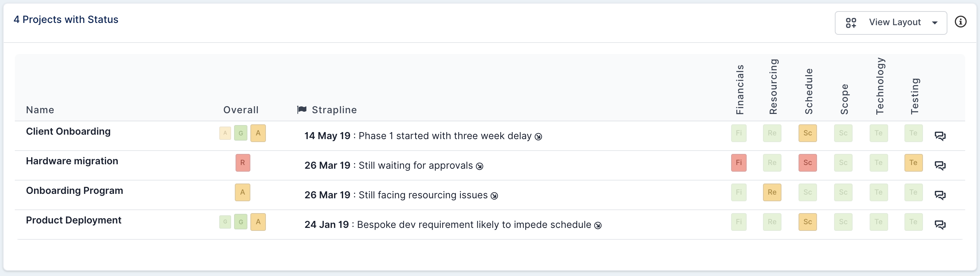980x276 pixels.
Task: Open comments for Hardware migration row
Action: tap(940, 165)
